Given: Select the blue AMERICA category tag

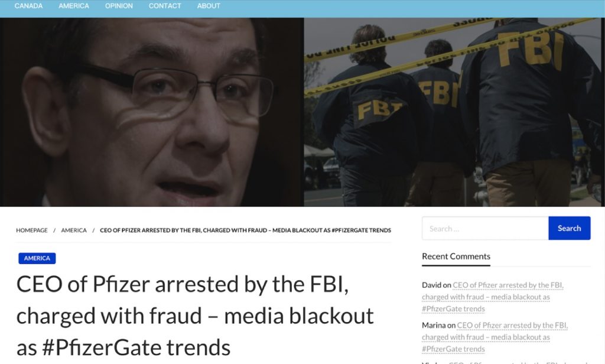Looking at the screenshot, I should coord(37,258).
